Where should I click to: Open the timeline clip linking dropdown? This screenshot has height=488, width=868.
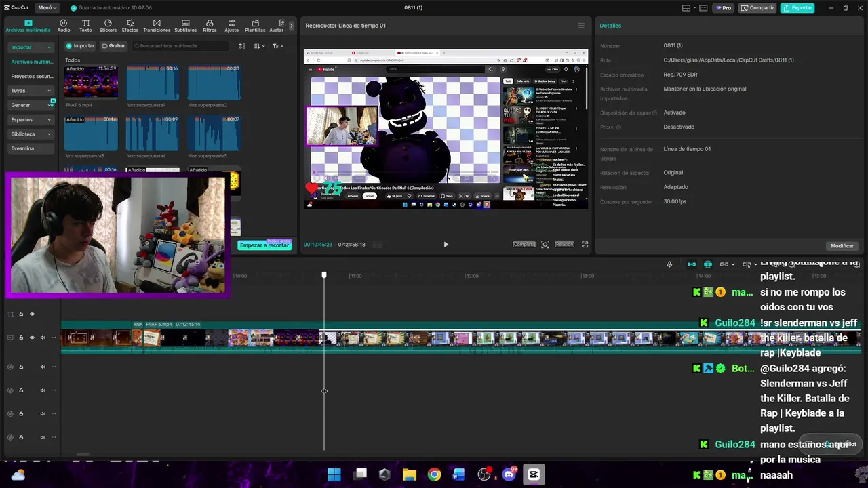pyautogui.click(x=726, y=264)
